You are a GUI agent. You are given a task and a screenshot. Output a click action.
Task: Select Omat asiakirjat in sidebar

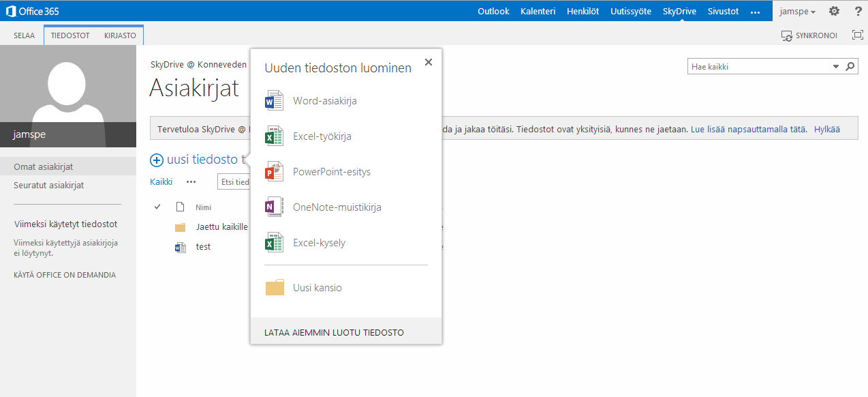coord(44,166)
